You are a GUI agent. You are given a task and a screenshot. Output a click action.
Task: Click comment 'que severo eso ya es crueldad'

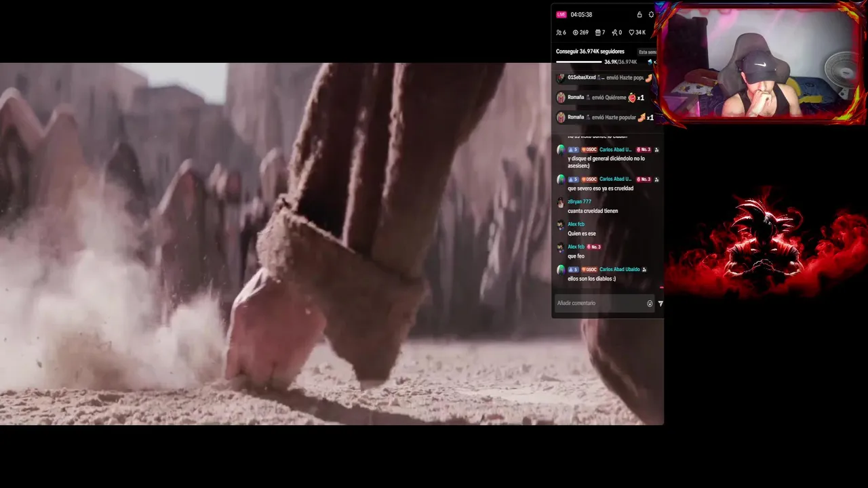[x=600, y=188]
